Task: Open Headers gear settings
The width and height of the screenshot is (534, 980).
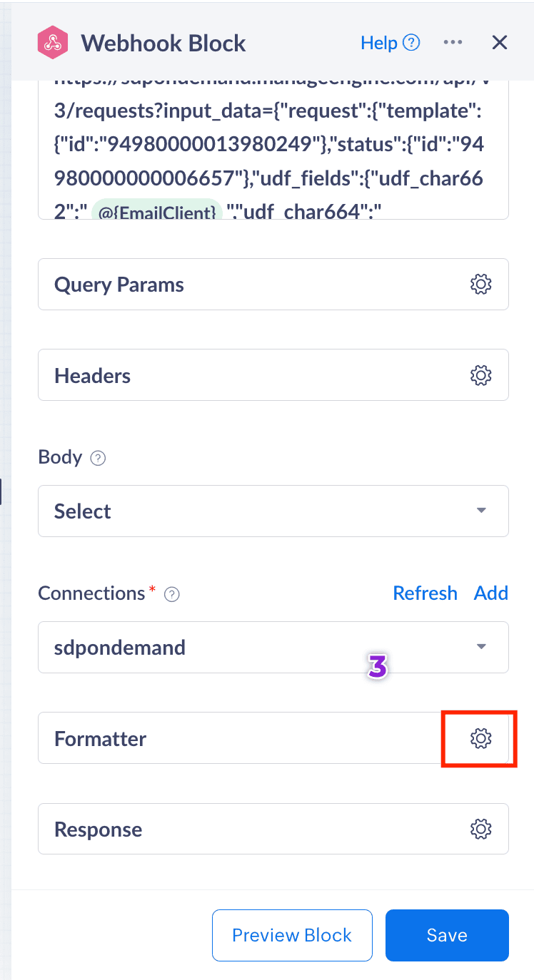Action: [x=481, y=375]
